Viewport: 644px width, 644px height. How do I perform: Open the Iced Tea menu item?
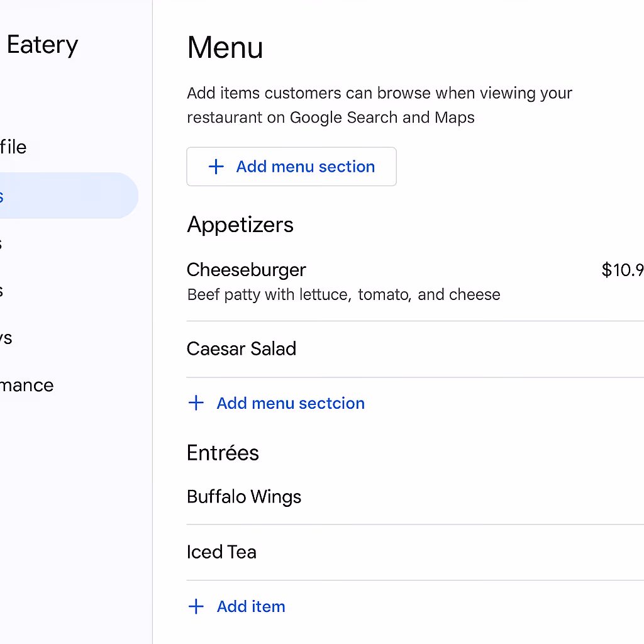415,552
